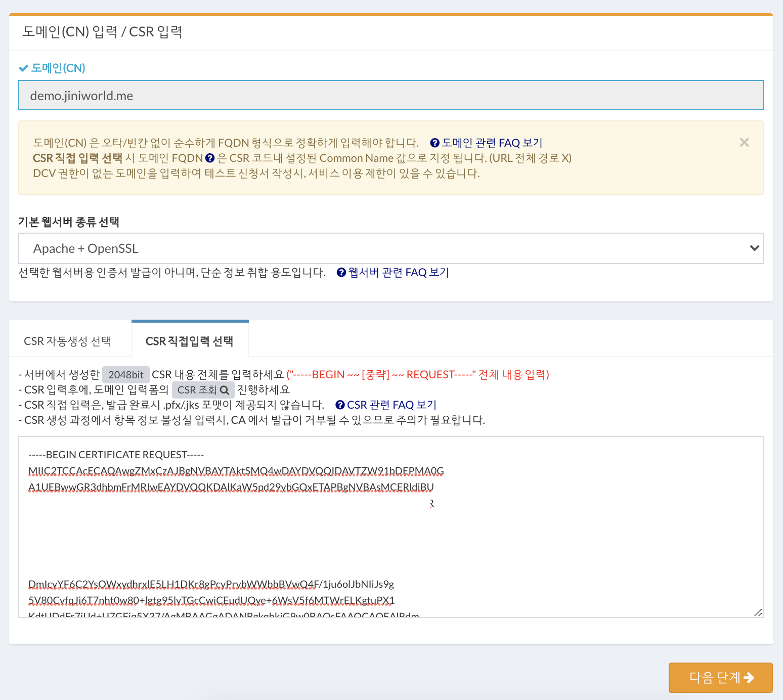Screen dimensions: 783x700
Task: Close the yellow domain notice alert
Action: pyautogui.click(x=744, y=143)
